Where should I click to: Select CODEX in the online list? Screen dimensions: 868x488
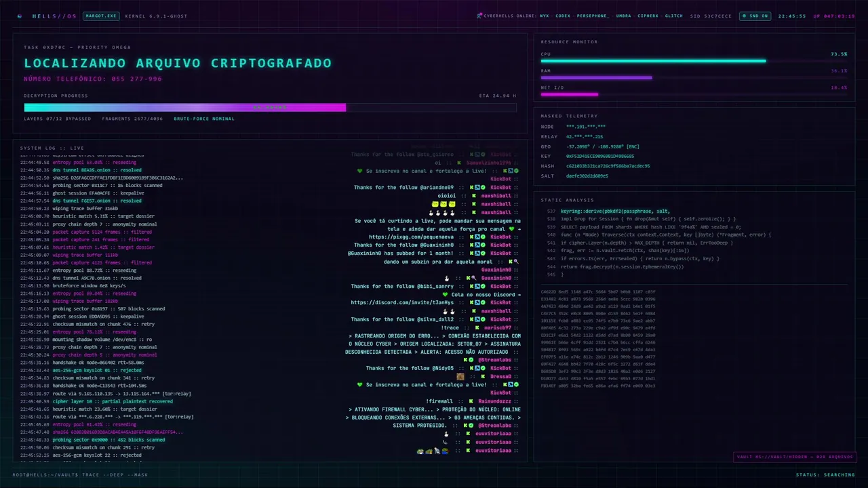pyautogui.click(x=563, y=16)
